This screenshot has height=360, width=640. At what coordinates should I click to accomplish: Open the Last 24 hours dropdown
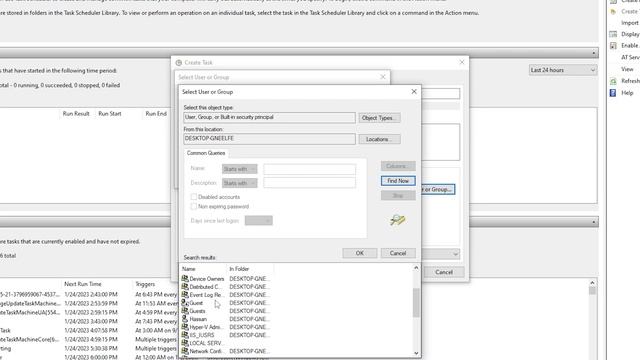[x=562, y=70]
